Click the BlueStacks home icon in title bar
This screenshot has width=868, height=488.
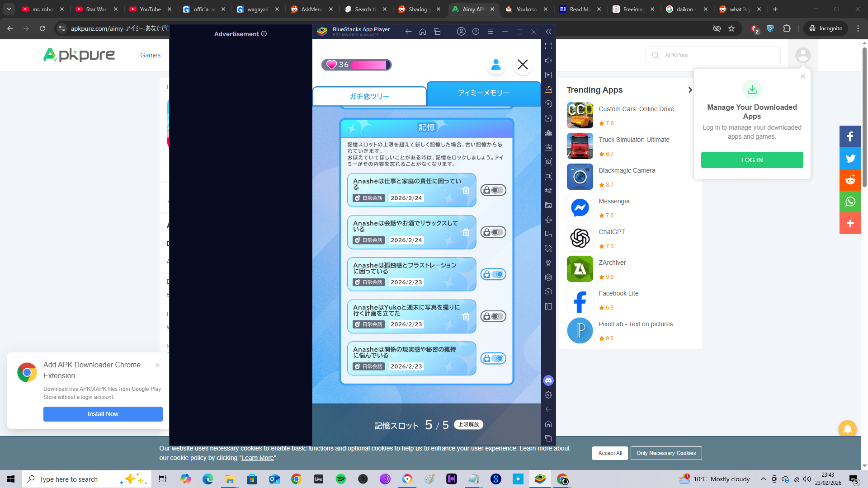[423, 32]
